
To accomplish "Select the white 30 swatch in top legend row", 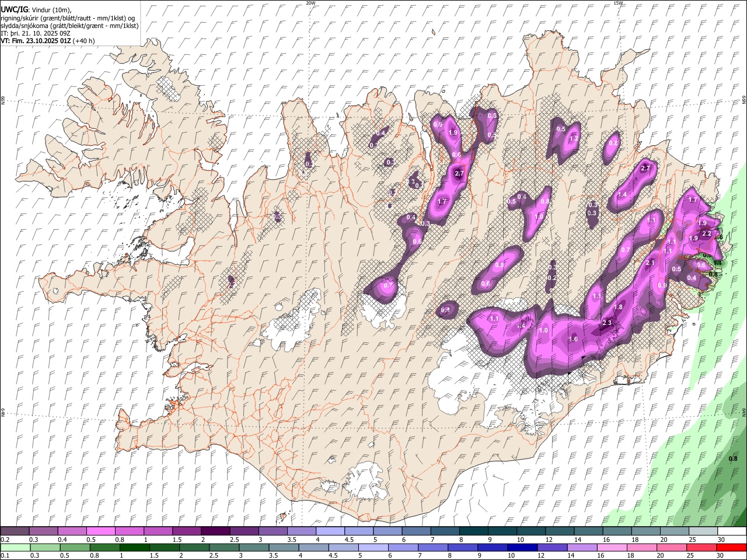I will pyautogui.click(x=732, y=531).
